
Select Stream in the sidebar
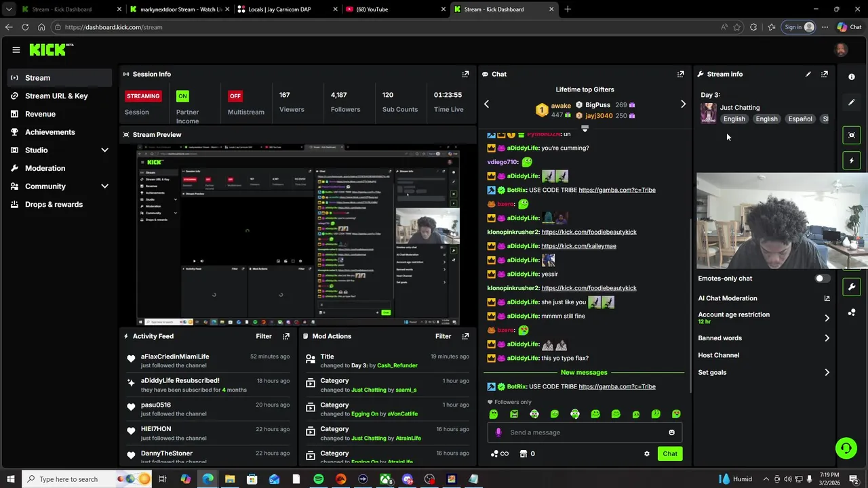coord(60,78)
